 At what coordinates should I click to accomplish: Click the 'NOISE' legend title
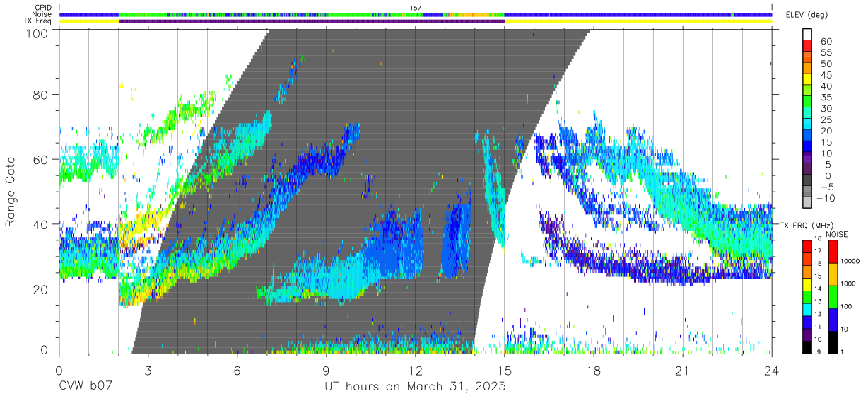tap(837, 233)
